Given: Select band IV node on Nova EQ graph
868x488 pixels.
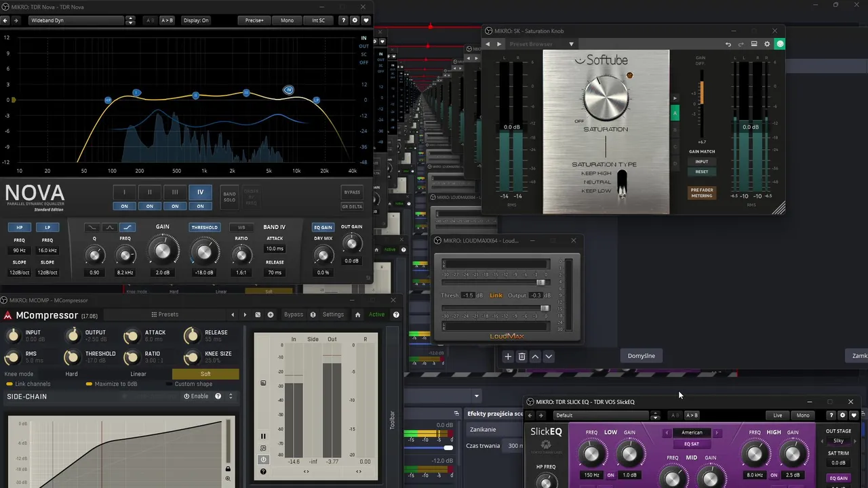Looking at the screenshot, I should coord(288,89).
